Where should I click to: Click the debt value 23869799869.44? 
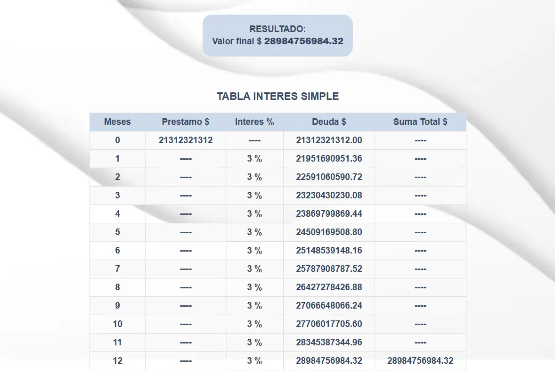click(329, 214)
